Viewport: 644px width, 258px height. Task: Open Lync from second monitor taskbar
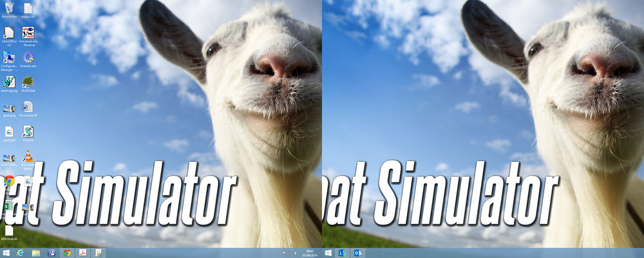(x=343, y=253)
